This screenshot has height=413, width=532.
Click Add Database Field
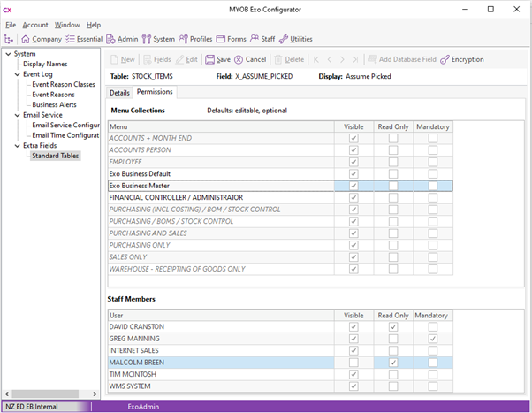coord(402,60)
